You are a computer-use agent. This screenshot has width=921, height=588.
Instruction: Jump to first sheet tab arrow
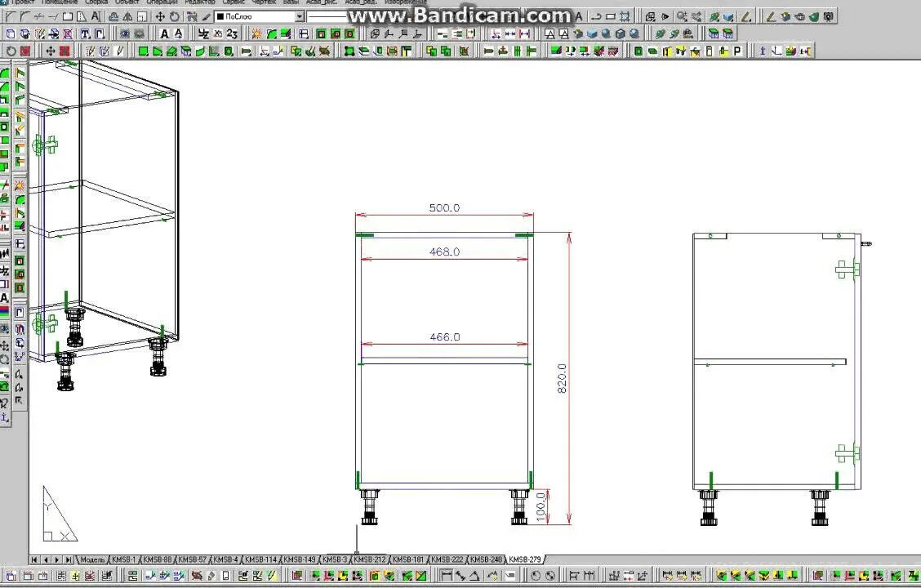(x=34, y=559)
